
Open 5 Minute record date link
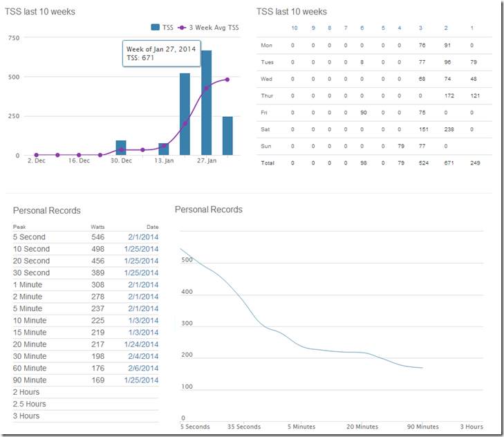tap(143, 308)
